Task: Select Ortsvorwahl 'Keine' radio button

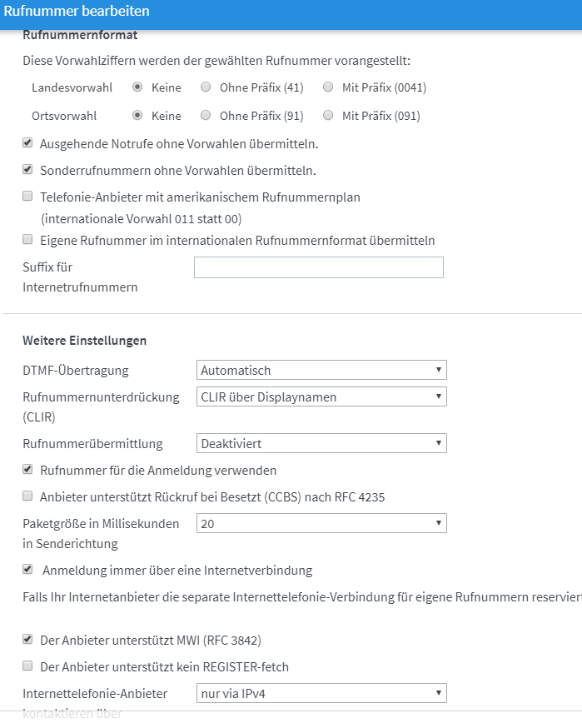Action: tap(137, 116)
